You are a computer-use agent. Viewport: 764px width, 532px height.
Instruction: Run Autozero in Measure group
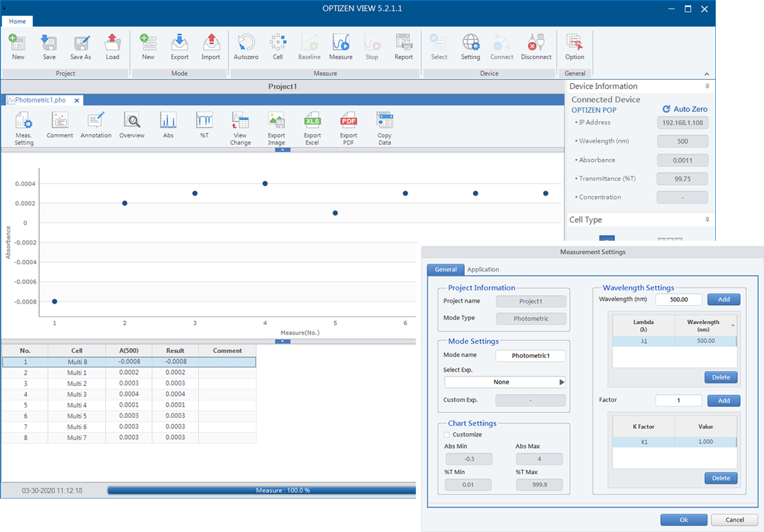click(x=246, y=47)
